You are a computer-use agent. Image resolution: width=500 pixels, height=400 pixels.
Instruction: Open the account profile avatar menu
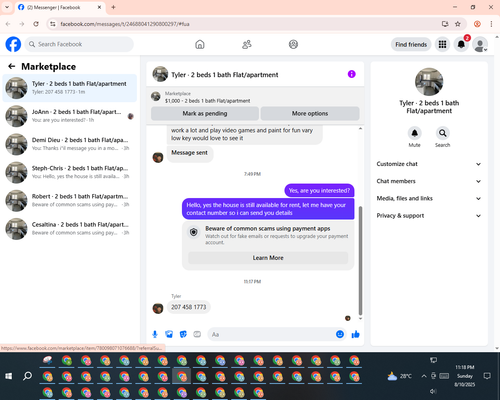[x=480, y=44]
